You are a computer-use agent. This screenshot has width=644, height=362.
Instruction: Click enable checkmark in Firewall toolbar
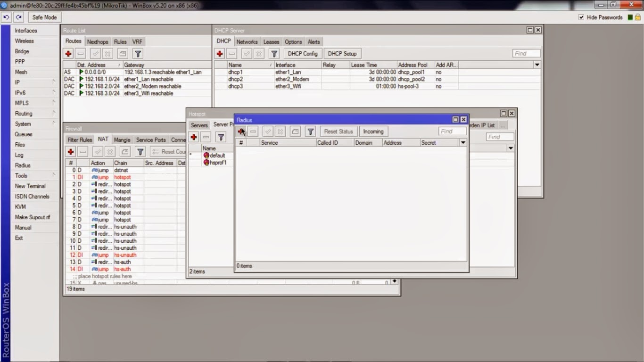tap(98, 152)
